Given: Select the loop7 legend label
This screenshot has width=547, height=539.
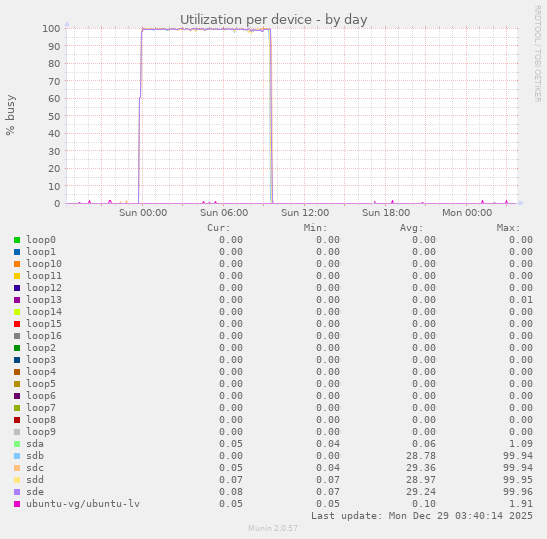Looking at the screenshot, I should 41,408.
